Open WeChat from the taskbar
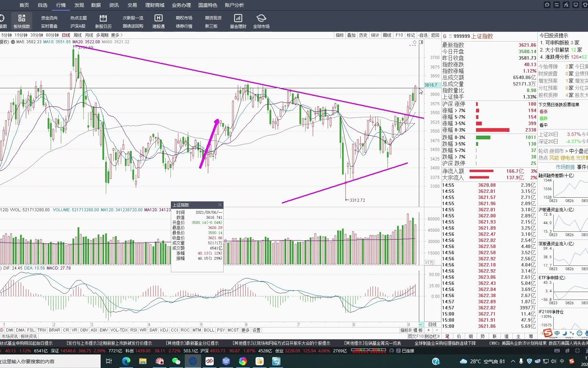The width and height of the screenshot is (588, 368). coord(176,361)
